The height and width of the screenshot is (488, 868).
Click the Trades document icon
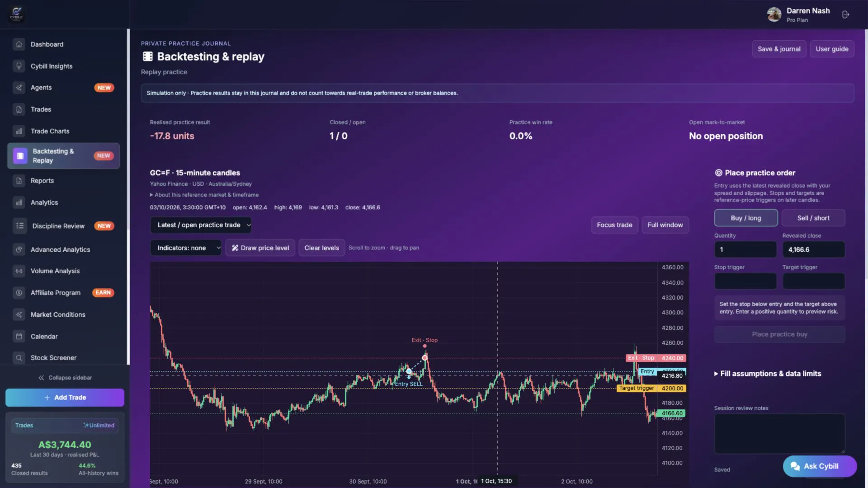[19, 109]
